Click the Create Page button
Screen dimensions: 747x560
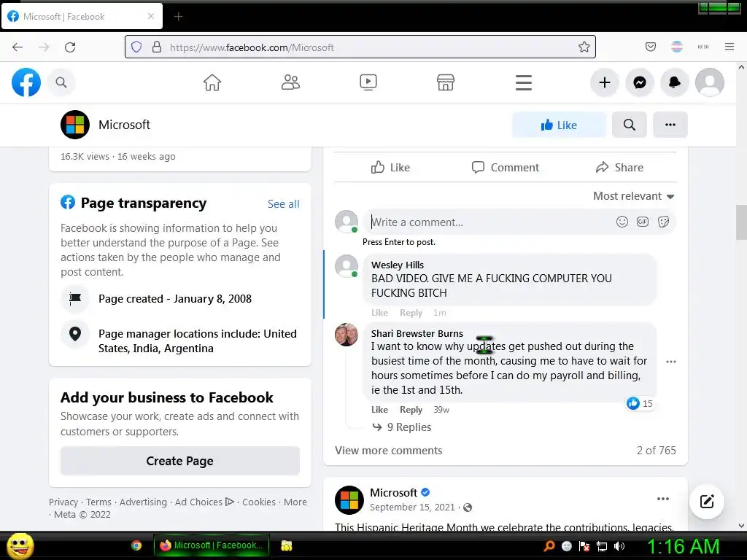coord(180,461)
